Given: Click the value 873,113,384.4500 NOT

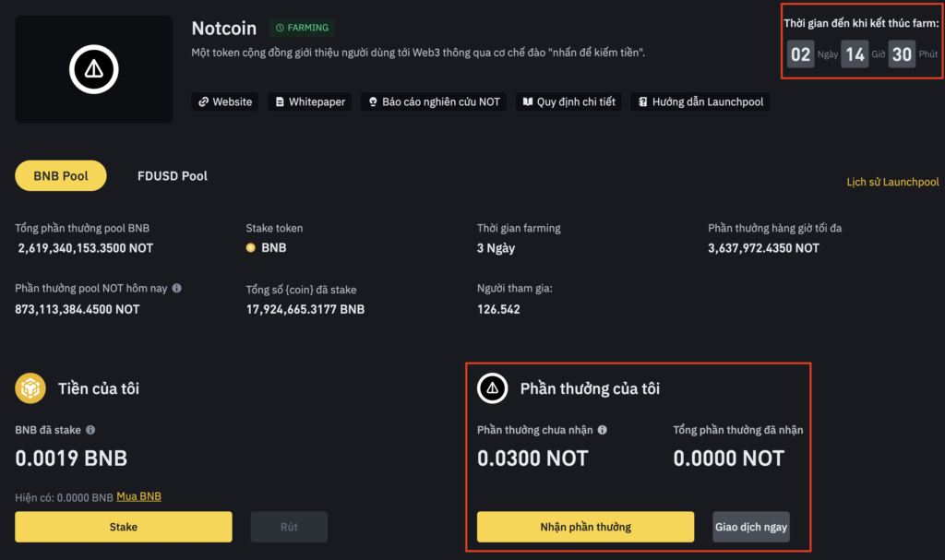Looking at the screenshot, I should [x=78, y=309].
